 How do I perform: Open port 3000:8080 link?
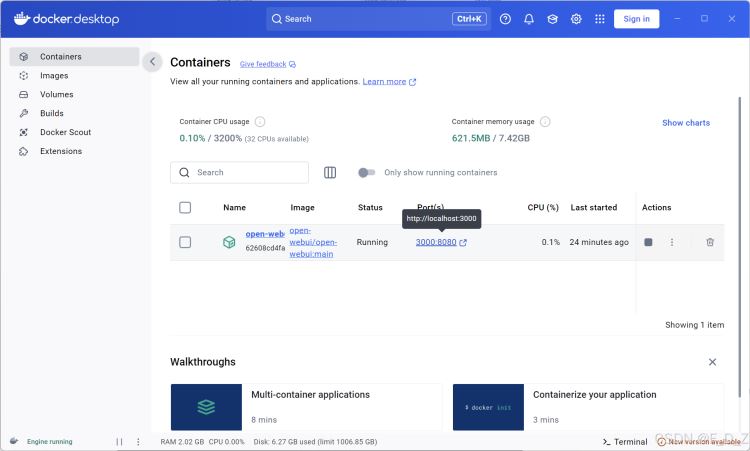[436, 242]
